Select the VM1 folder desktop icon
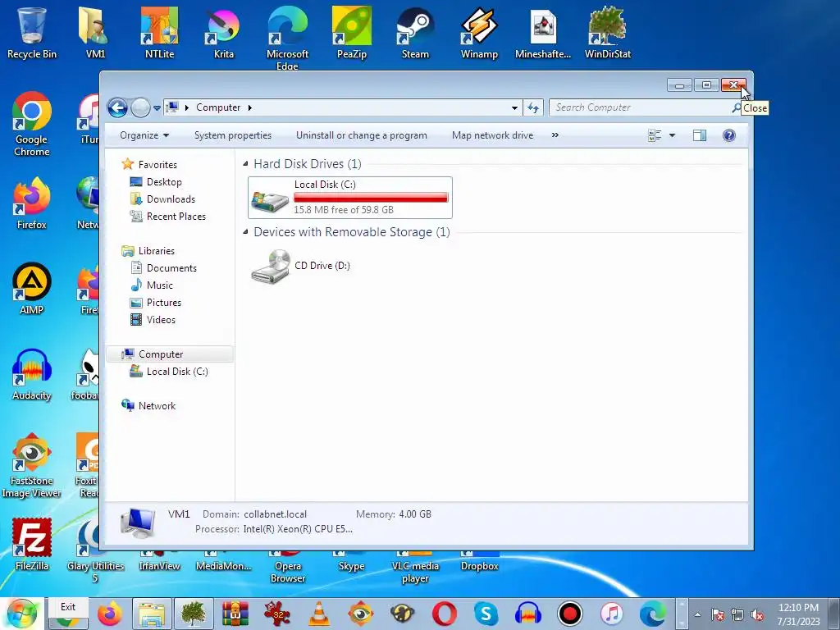The height and width of the screenshot is (630, 840). [95, 32]
